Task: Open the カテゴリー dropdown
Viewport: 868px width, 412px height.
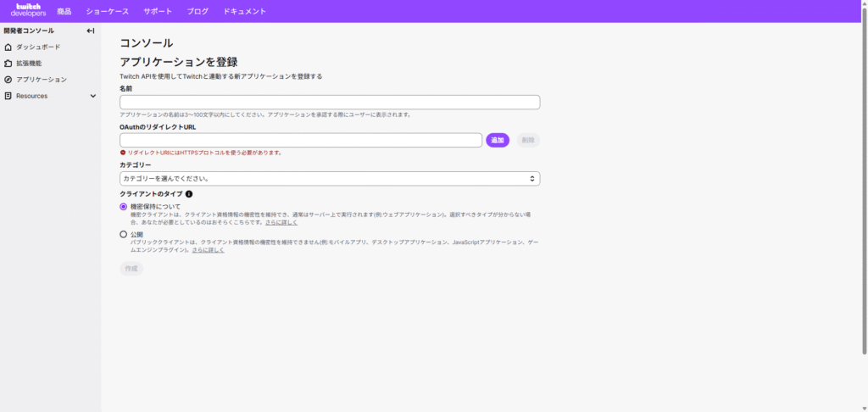Action: [330, 179]
